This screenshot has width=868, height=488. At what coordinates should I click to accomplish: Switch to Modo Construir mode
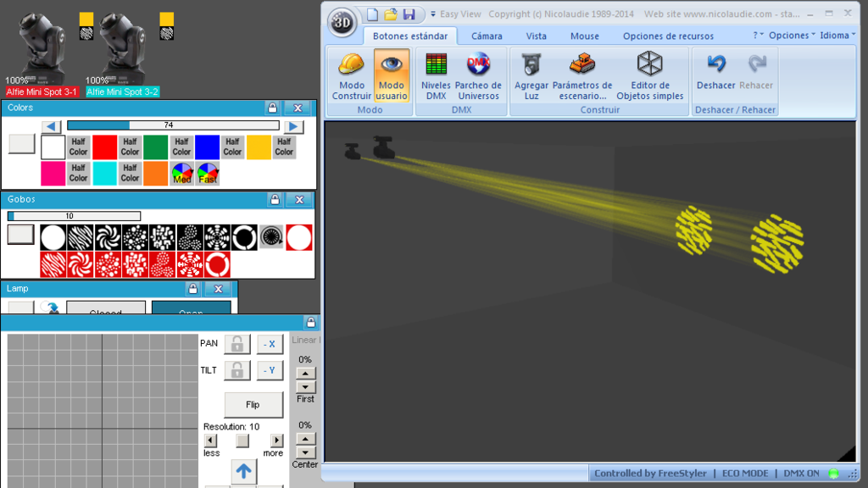point(352,75)
